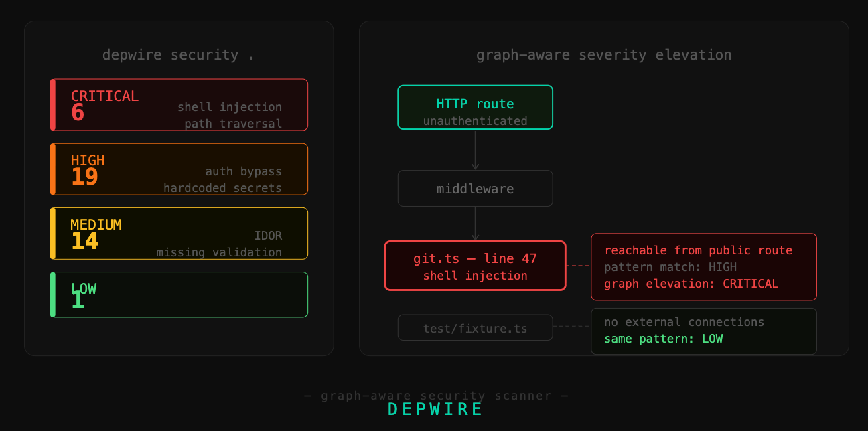Image resolution: width=868 pixels, height=431 pixels.
Task: Click the 'unauthenticated' label under HTTP route
Action: coord(475,121)
